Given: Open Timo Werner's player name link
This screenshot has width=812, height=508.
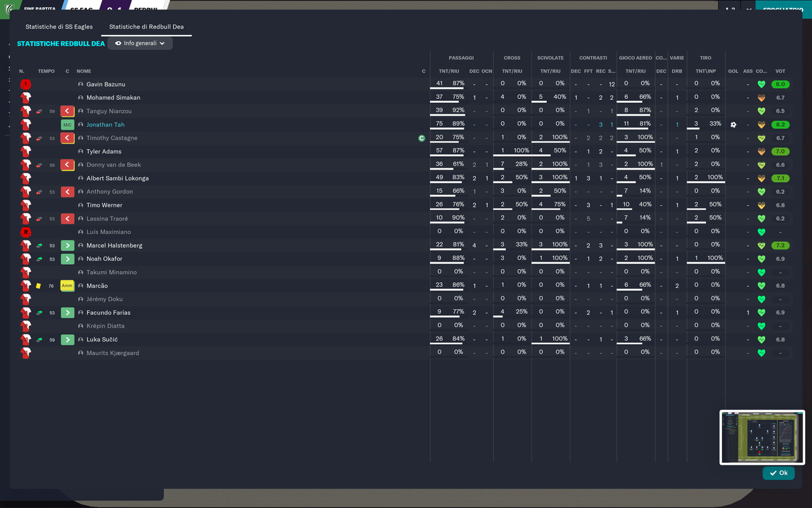Looking at the screenshot, I should point(104,205).
